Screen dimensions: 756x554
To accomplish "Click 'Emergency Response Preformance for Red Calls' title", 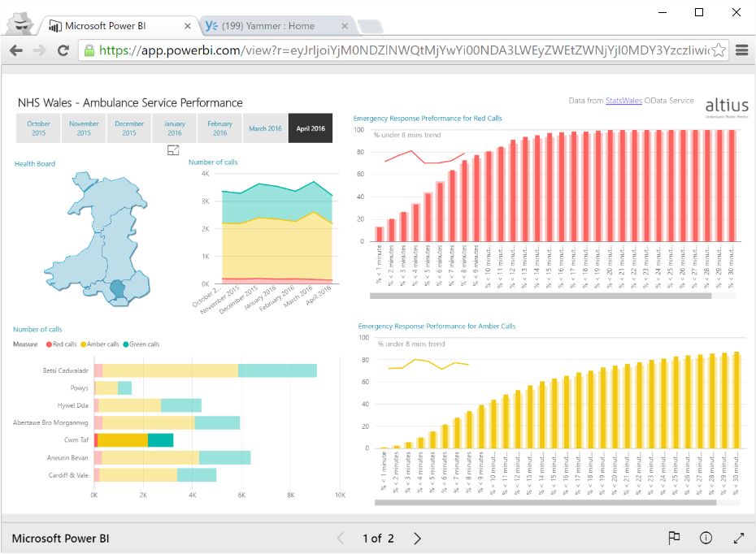I will coord(427,119).
